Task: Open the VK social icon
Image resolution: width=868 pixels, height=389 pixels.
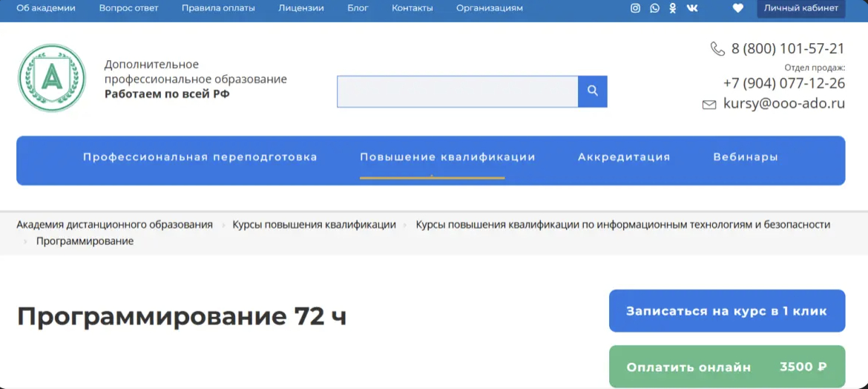Action: tap(692, 8)
